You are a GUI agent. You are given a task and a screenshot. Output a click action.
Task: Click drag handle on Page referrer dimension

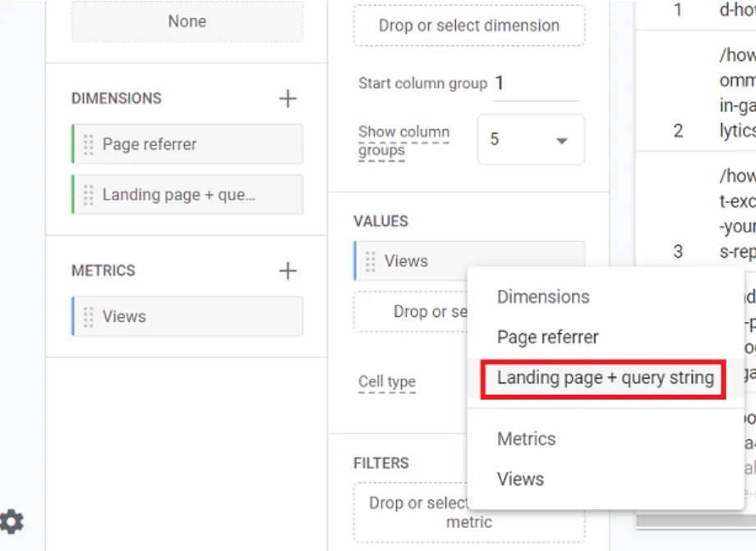[89, 145]
